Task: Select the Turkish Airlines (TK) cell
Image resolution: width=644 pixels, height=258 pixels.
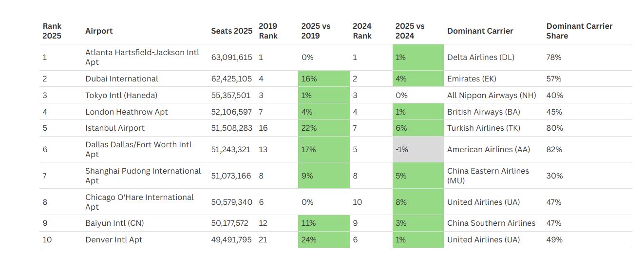Action: pyautogui.click(x=484, y=128)
